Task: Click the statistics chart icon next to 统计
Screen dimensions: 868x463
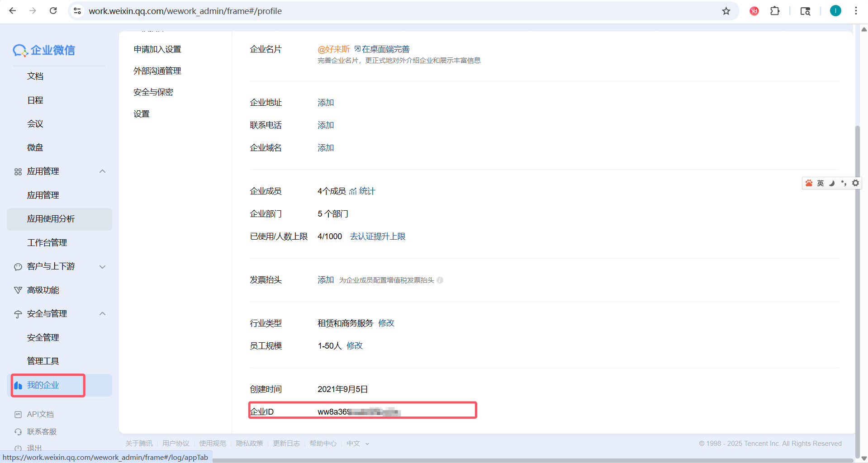Action: (353, 192)
